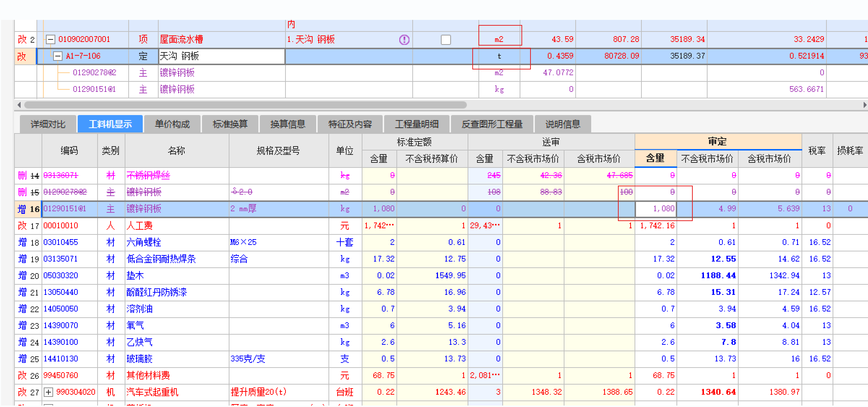Click the 天沟 钢板 name edit field
This screenshot has width=868, height=407.
[222, 56]
